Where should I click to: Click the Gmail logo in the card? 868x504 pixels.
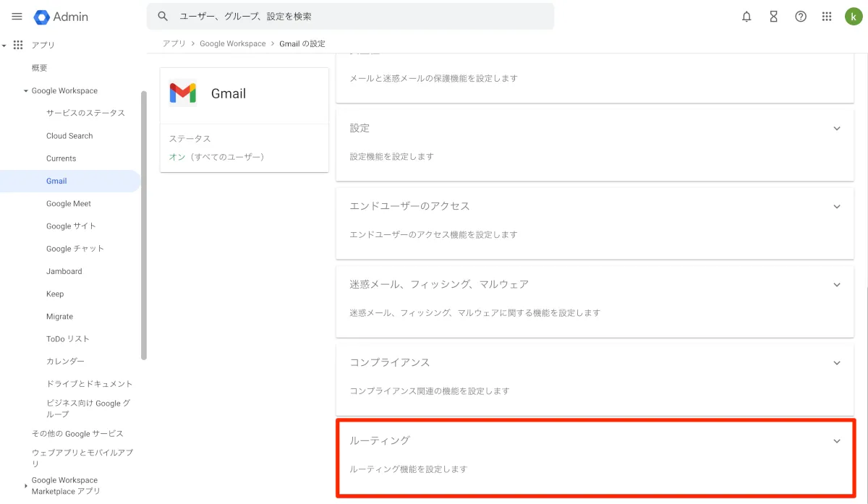click(183, 93)
